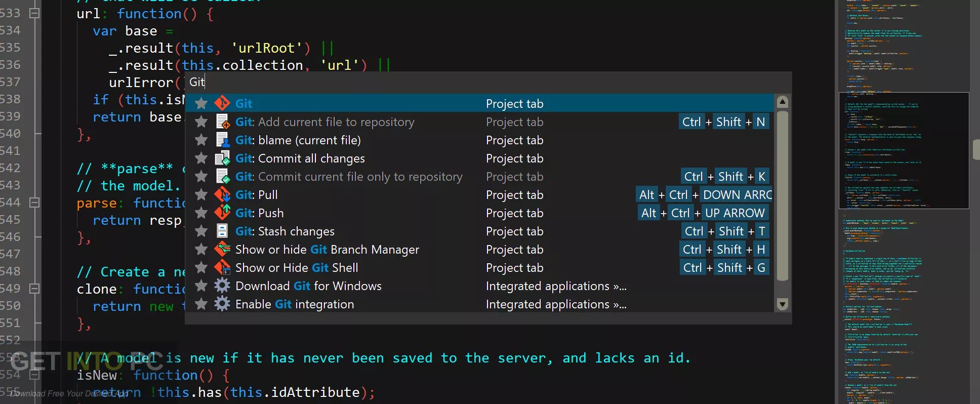
Task: Mark 'Git: Pull' as favorite using its star
Action: [201, 194]
